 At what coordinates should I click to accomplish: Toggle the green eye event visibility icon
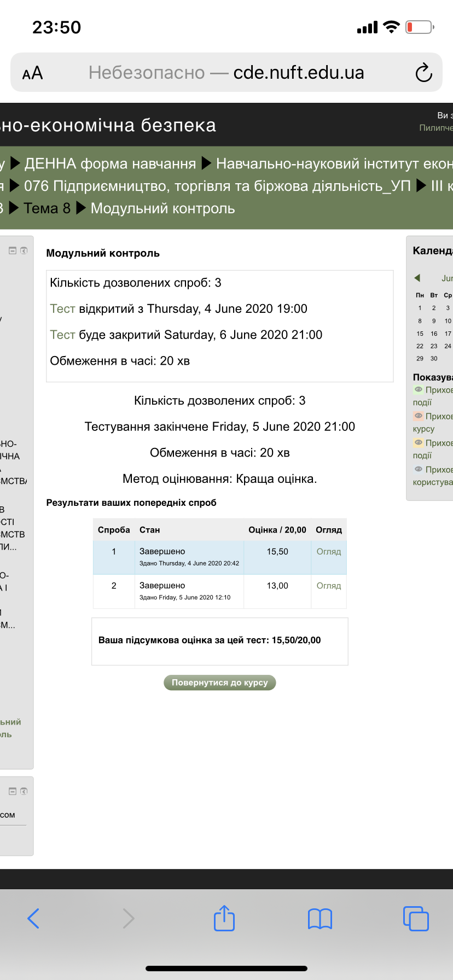click(419, 390)
